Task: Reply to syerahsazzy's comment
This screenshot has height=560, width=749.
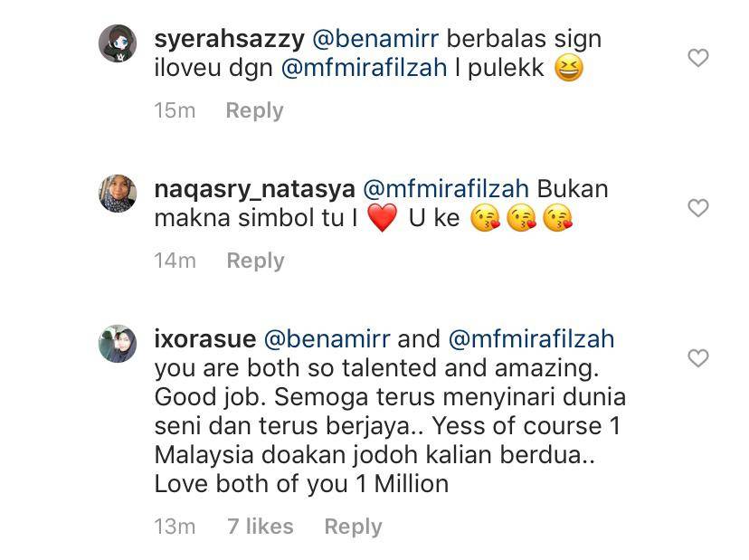Action: (254, 110)
